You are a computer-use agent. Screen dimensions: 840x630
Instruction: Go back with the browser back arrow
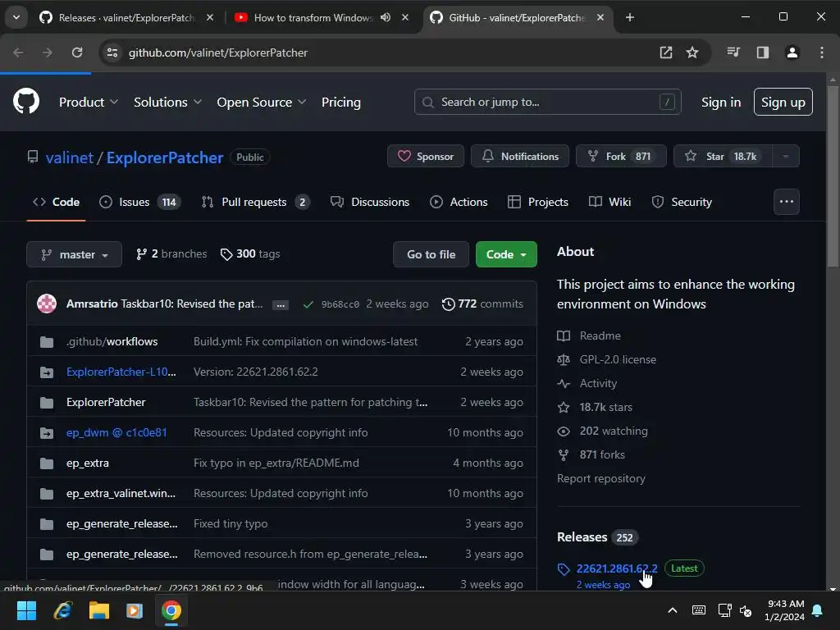pos(18,52)
